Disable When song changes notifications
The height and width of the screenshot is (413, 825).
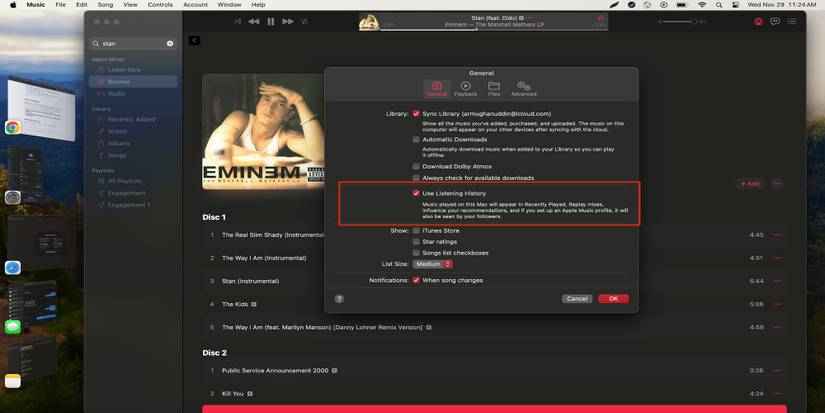[416, 280]
